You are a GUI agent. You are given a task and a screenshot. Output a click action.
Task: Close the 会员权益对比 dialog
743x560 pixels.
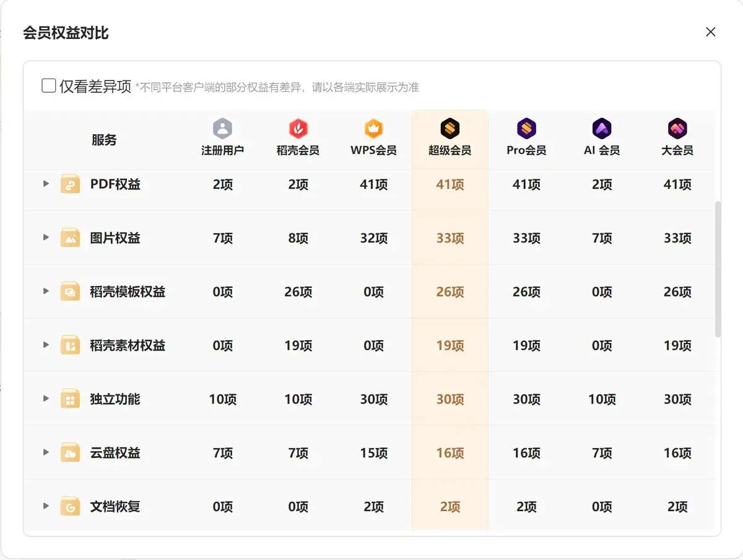tap(711, 32)
